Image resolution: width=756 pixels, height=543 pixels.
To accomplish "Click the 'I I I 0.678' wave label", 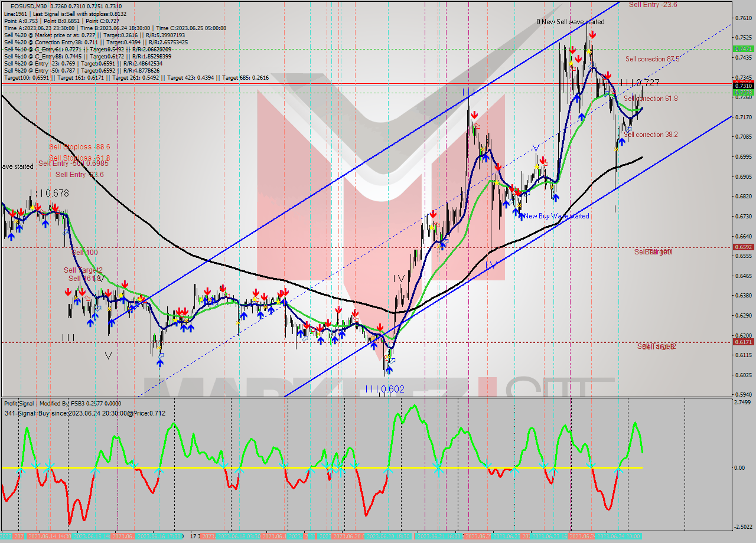I will tap(49, 193).
